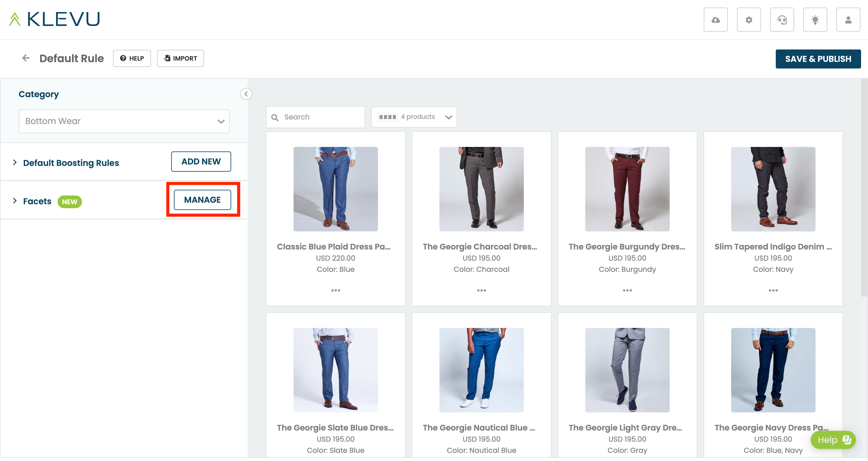This screenshot has width=868, height=461.
Task: Open the cloud upload sync icon
Action: tap(715, 20)
